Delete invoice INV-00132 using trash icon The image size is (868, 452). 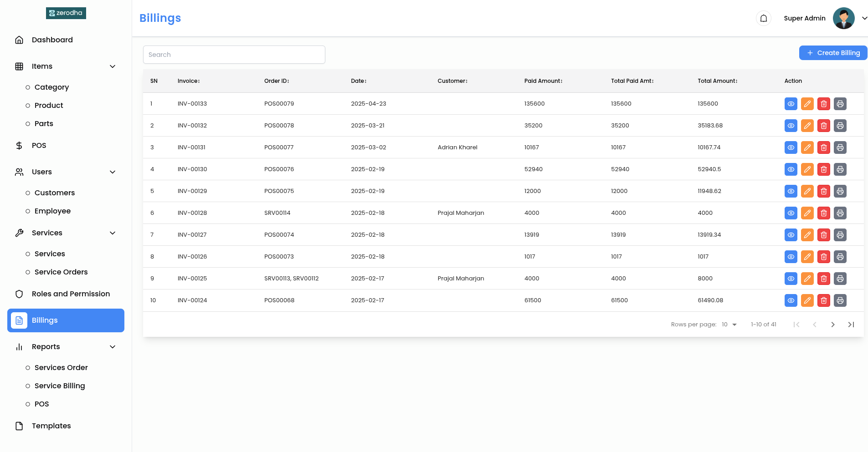823,126
